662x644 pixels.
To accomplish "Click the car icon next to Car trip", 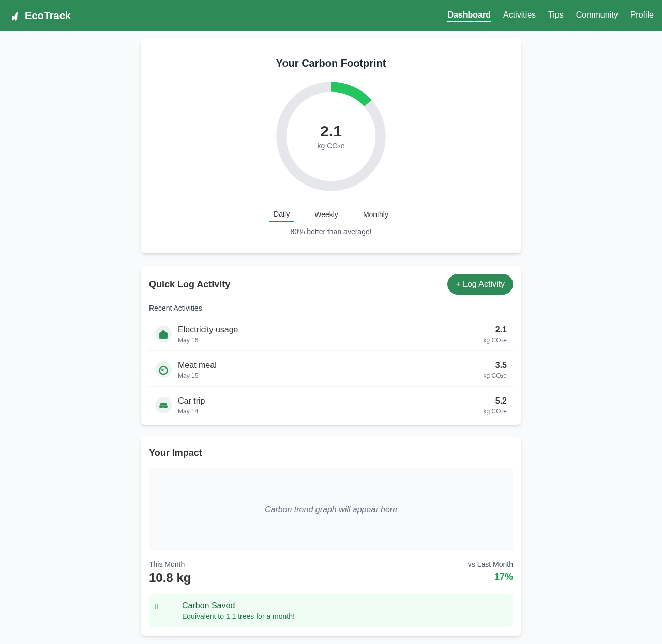I will pyautogui.click(x=163, y=405).
